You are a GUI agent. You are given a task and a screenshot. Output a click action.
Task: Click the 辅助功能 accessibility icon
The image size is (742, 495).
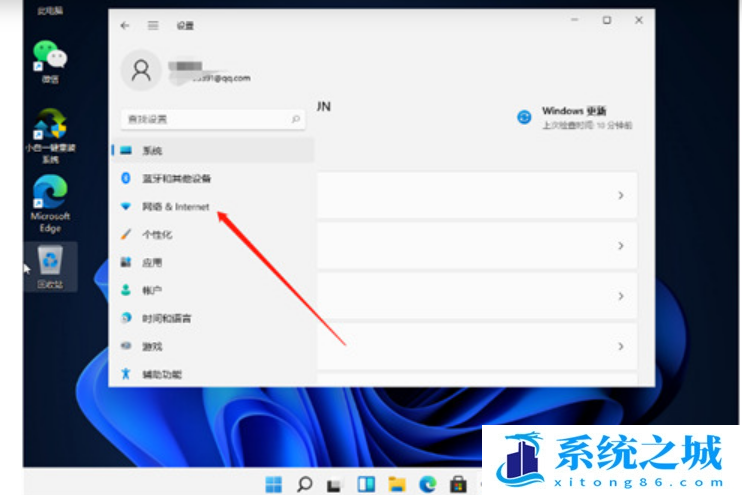point(126,374)
